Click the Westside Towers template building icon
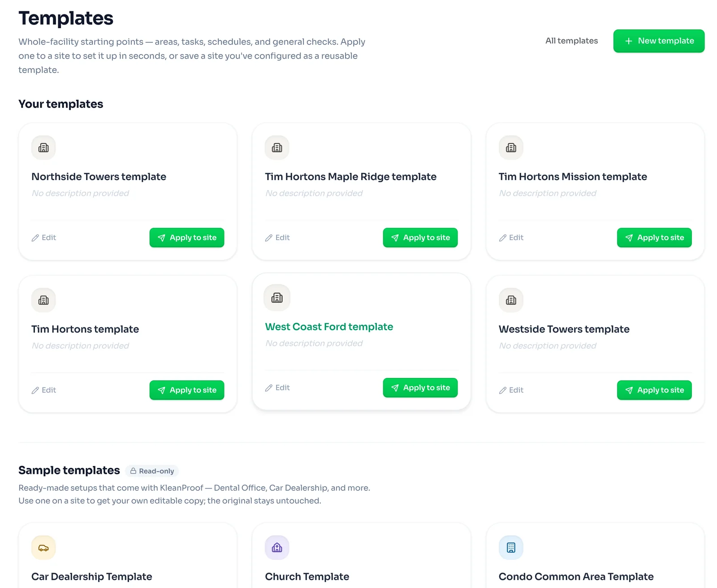This screenshot has height=588, width=717. tap(511, 300)
